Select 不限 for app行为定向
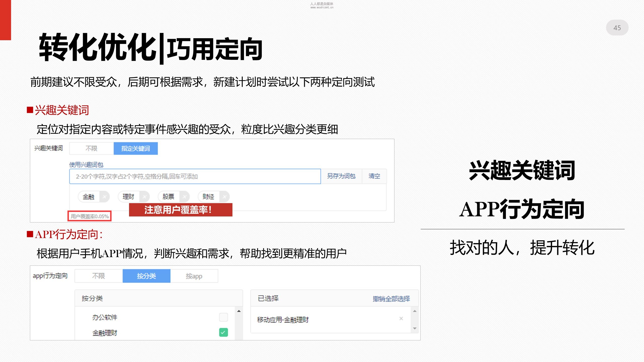Viewport: 644px width, 362px height. (98, 276)
